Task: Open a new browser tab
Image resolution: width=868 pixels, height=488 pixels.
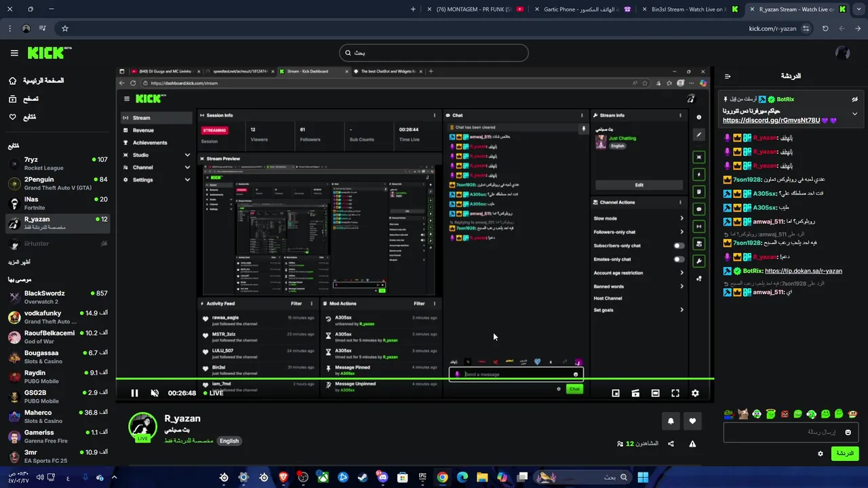Action: click(413, 9)
